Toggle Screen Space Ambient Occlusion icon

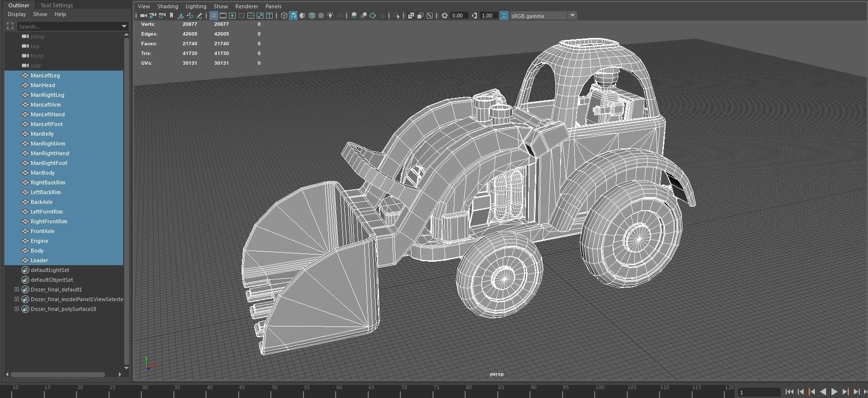coord(354,16)
